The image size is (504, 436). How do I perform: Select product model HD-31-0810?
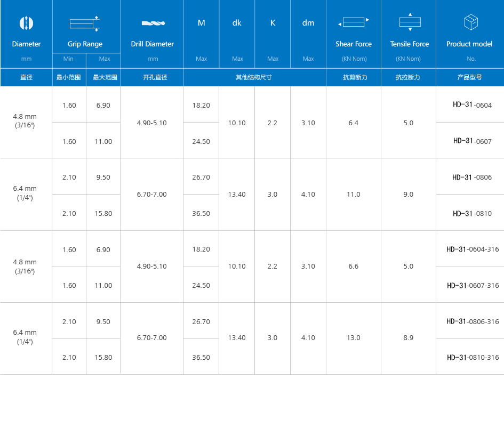tap(472, 214)
